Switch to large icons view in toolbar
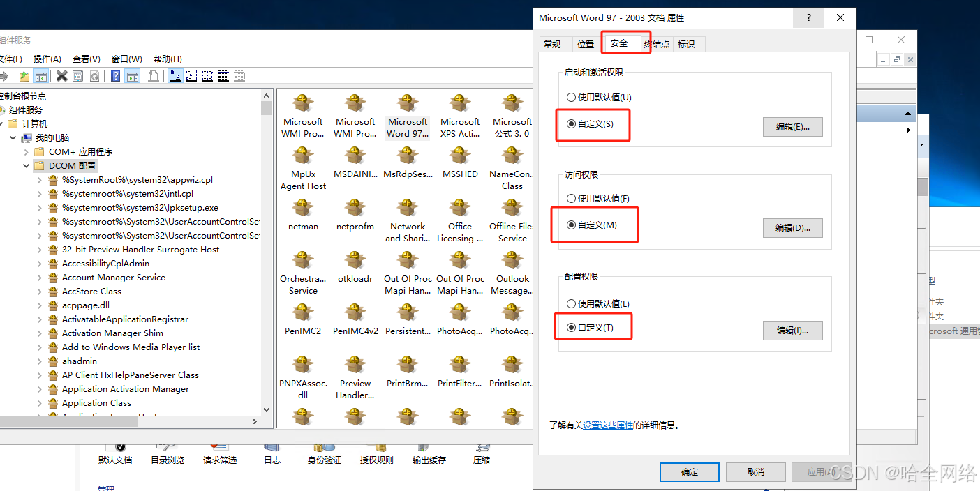This screenshot has width=980, height=491. (x=175, y=76)
